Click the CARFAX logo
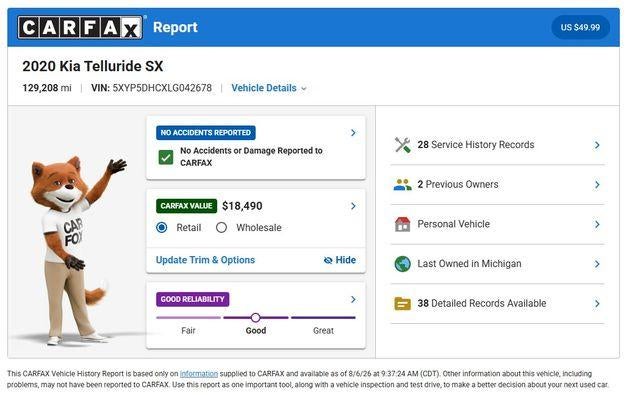Screen dimensions: 640x395 80,27
